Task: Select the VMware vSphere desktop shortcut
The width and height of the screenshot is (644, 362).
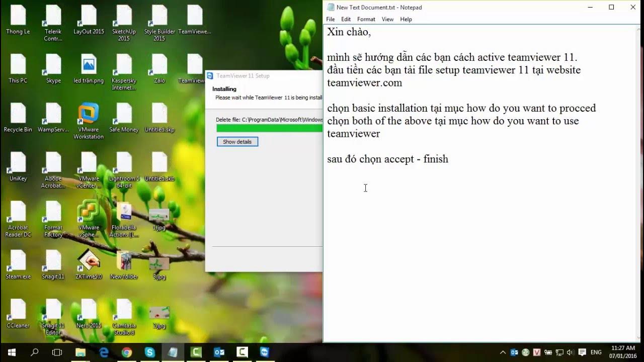Action: click(89, 219)
